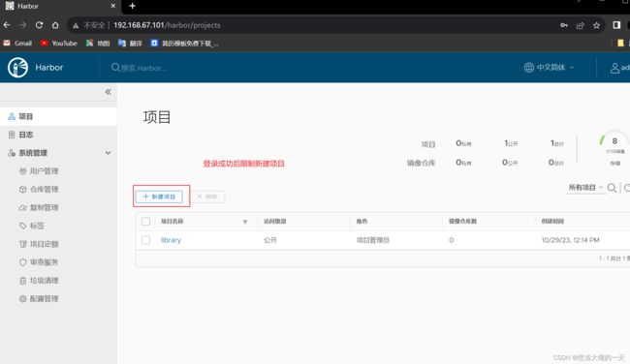The width and height of the screenshot is (630, 364).
Task: Open the Gmail bookmark
Action: [x=17, y=43]
